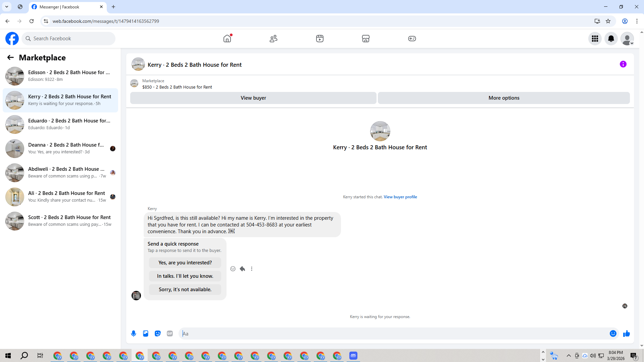Click Kerry's chat header profile picture
644x362 pixels.
coord(138,64)
